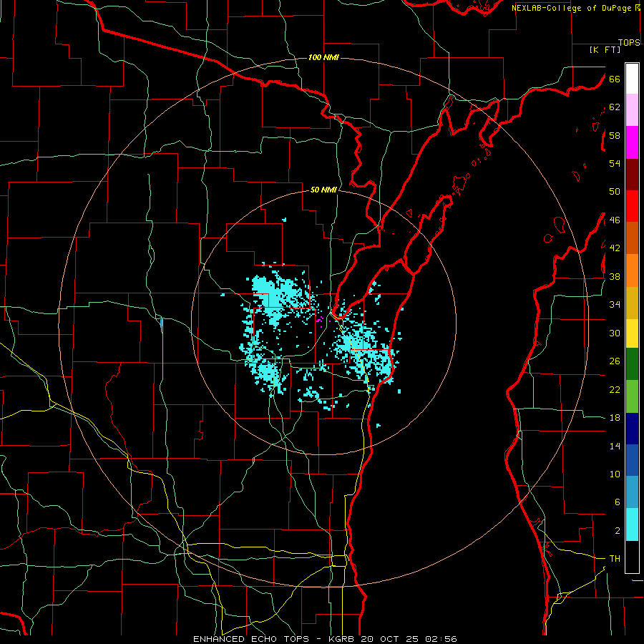Click the "[K FT]" unit label
Image resolution: width=644 pixels, height=644 pixels.
coord(605,50)
